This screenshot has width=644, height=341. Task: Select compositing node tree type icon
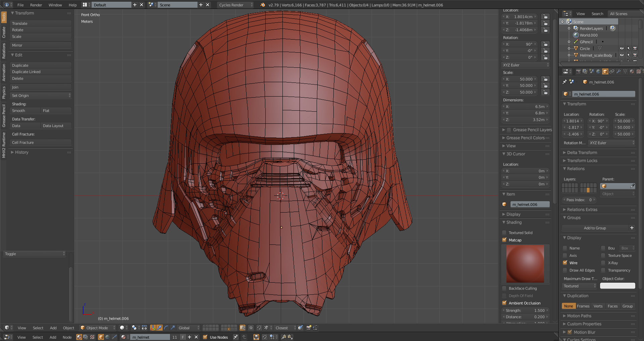point(86,337)
